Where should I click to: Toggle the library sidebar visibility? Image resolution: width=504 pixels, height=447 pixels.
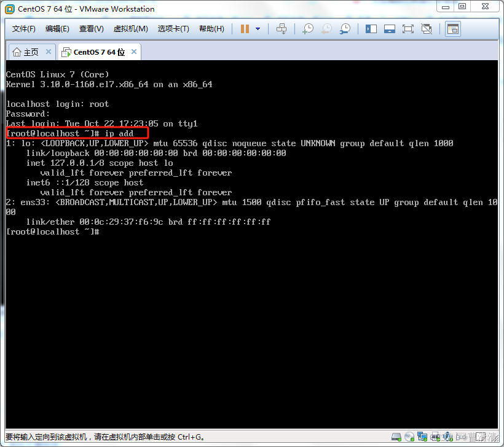[371, 28]
